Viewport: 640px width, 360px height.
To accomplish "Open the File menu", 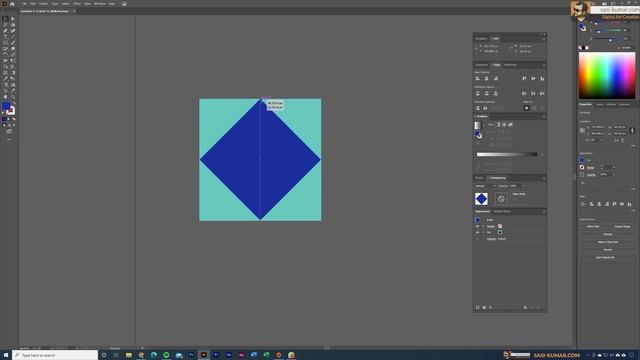I will pos(24,4).
